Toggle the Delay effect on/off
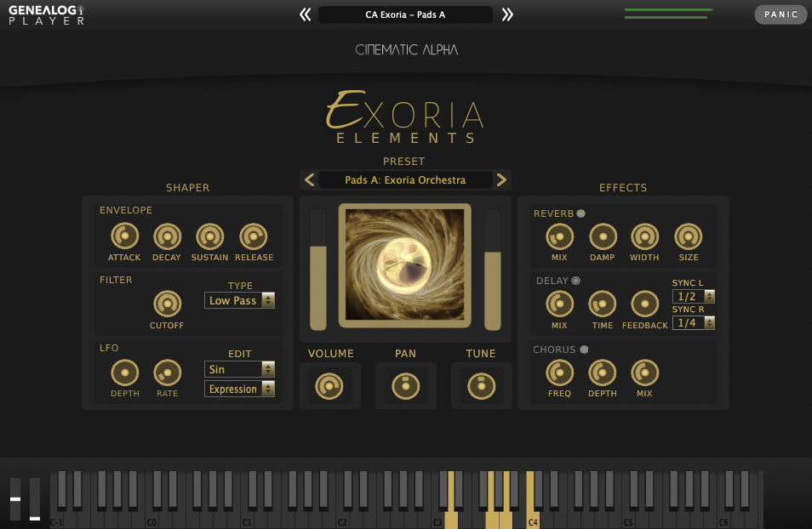The width and height of the screenshot is (812, 529). click(x=576, y=281)
